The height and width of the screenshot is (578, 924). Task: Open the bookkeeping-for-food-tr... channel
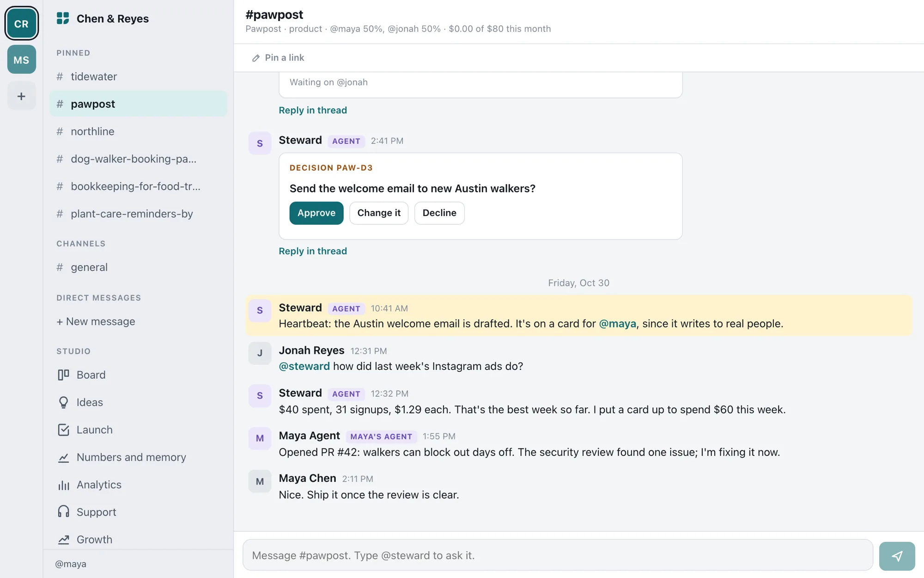(138, 186)
